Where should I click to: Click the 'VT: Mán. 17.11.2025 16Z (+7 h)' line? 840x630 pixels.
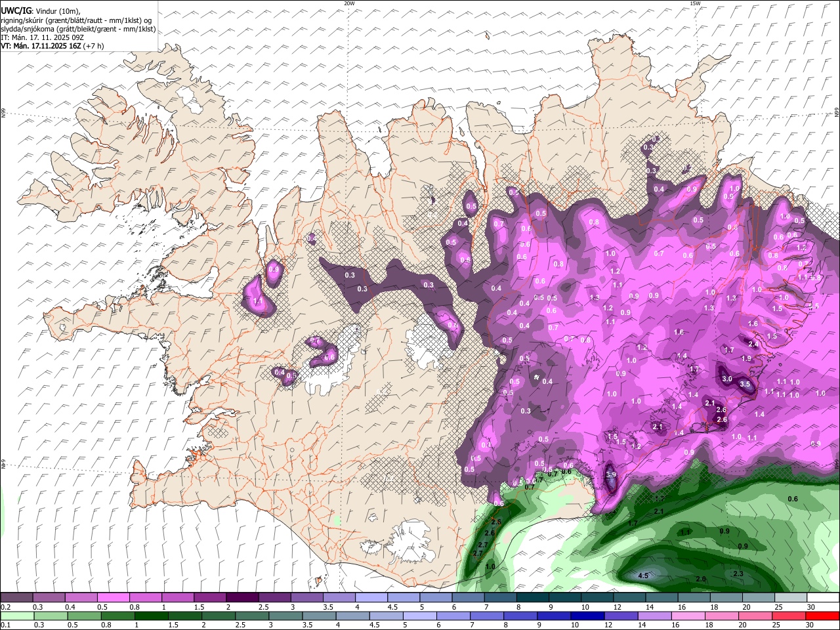pyautogui.click(x=52, y=46)
